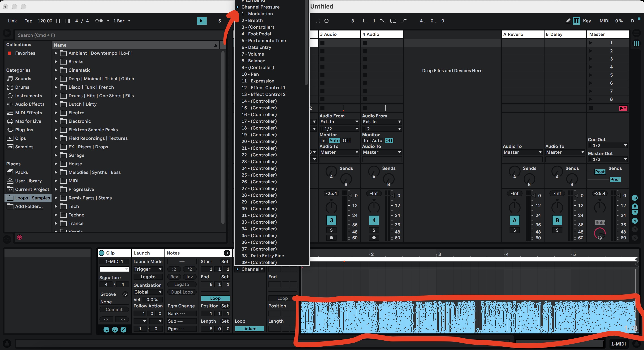Image resolution: width=644 pixels, height=350 pixels.
Task: Set 4 Audio monitor to Off
Action: point(389,140)
